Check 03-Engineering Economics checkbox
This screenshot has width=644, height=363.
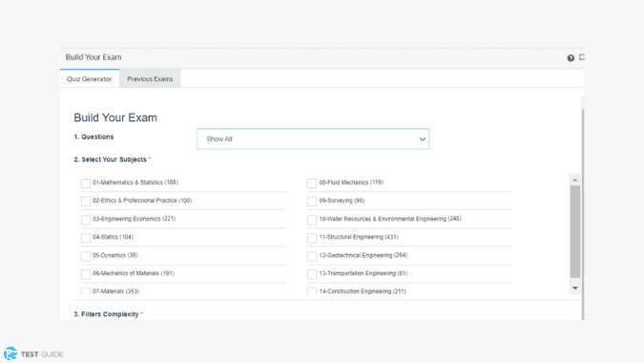86,220
